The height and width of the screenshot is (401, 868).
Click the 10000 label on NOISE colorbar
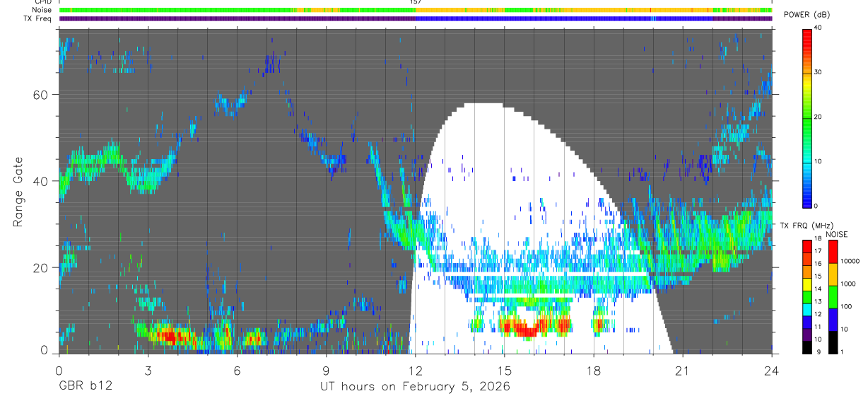(x=850, y=262)
